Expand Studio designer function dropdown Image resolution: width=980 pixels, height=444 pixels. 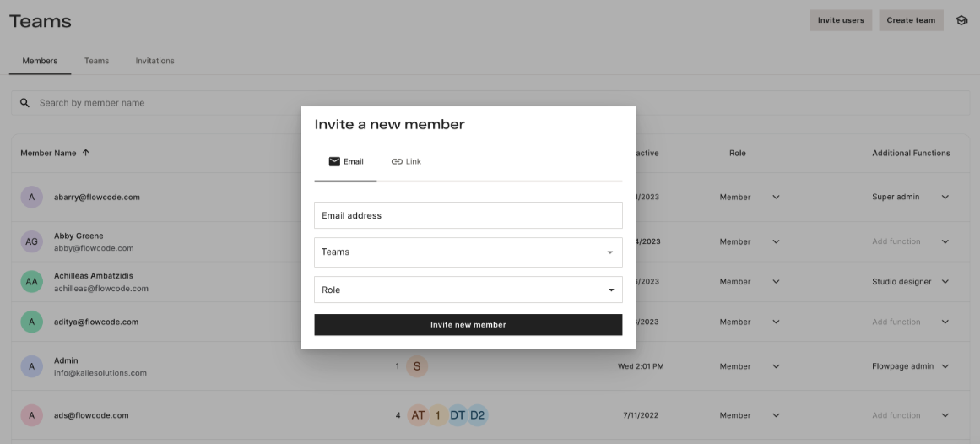(x=945, y=282)
